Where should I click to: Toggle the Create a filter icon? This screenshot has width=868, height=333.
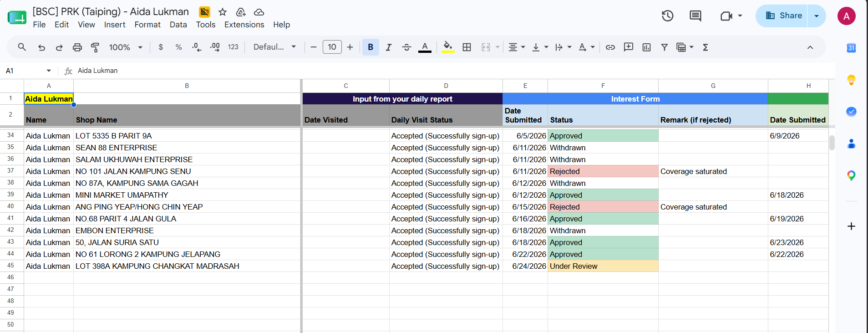point(665,47)
